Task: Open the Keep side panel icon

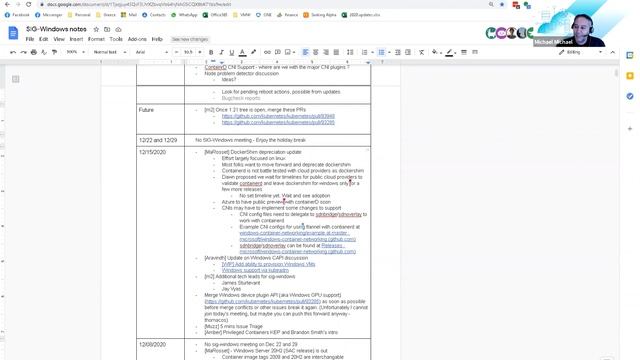Action: tap(630, 76)
